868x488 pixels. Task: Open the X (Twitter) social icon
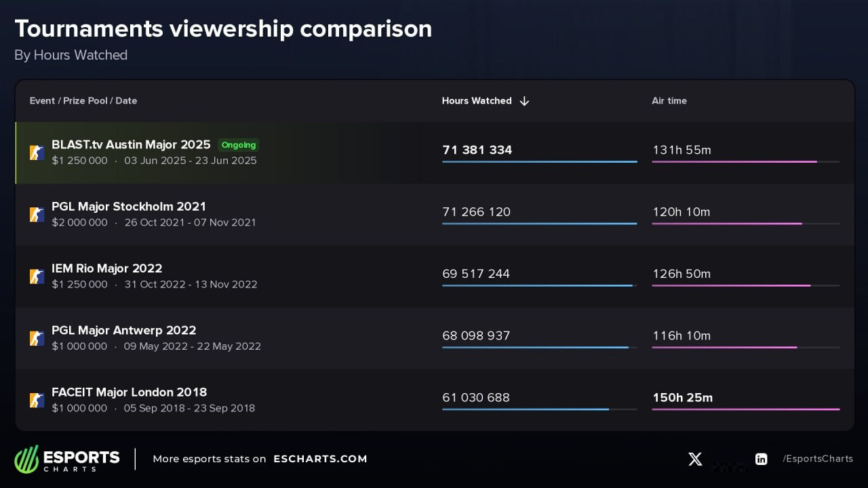[695, 459]
